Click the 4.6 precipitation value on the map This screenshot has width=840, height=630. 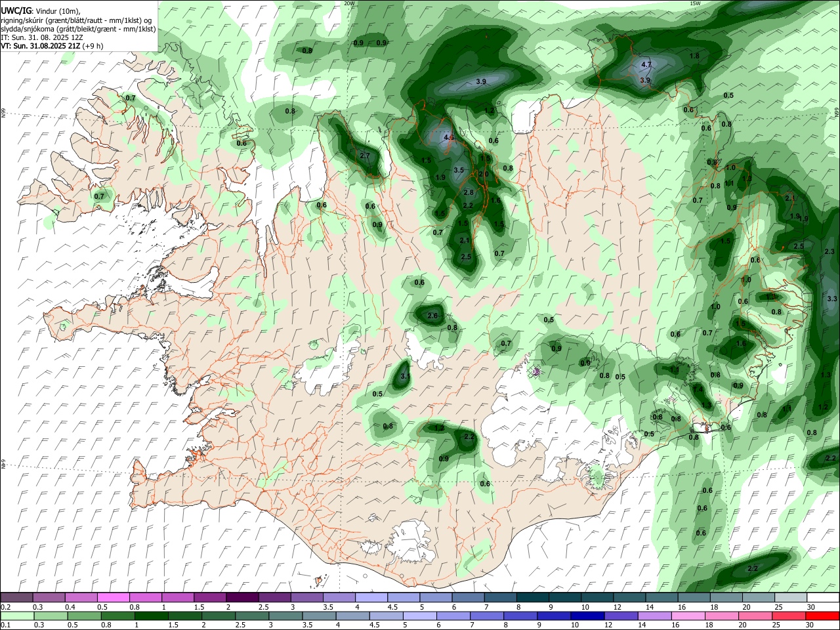point(449,138)
